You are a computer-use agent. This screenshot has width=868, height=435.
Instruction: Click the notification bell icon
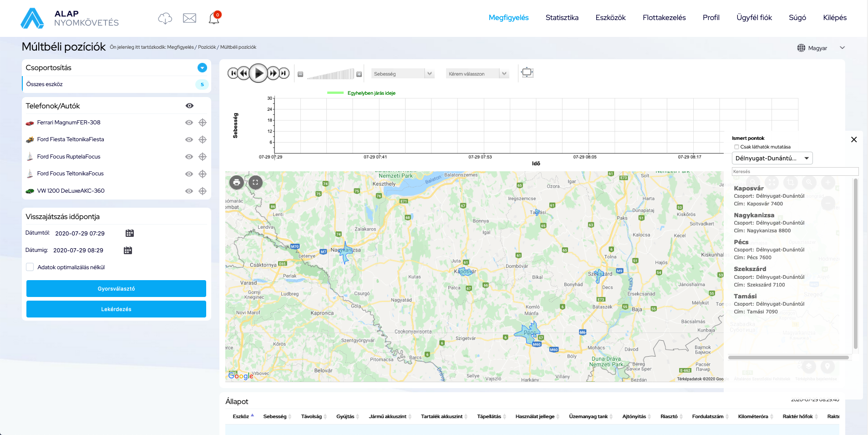pyautogui.click(x=214, y=18)
